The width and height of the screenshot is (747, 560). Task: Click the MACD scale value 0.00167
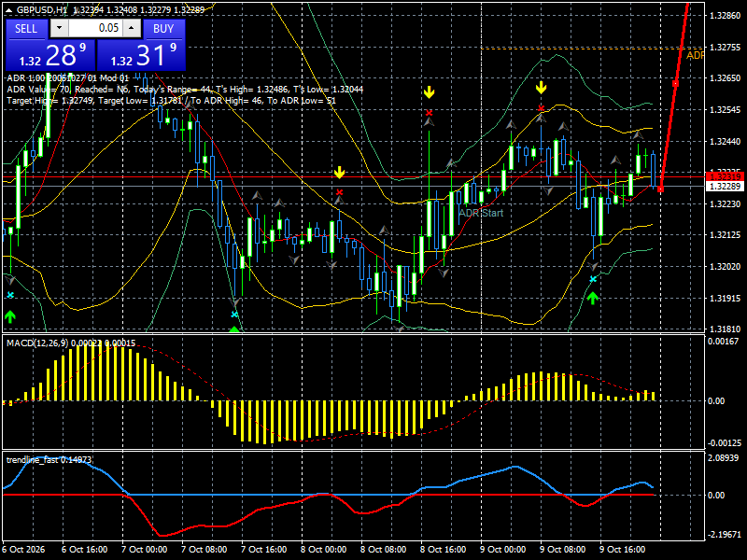coord(723,342)
